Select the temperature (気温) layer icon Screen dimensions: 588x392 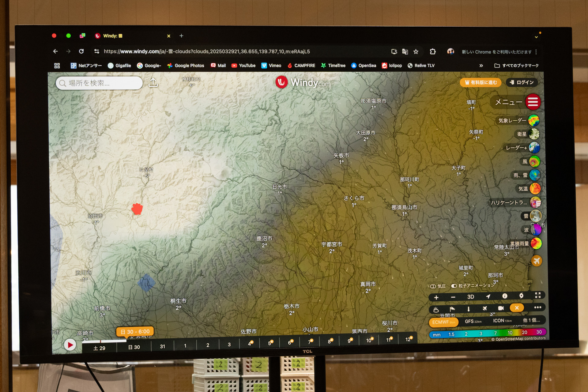[535, 189]
